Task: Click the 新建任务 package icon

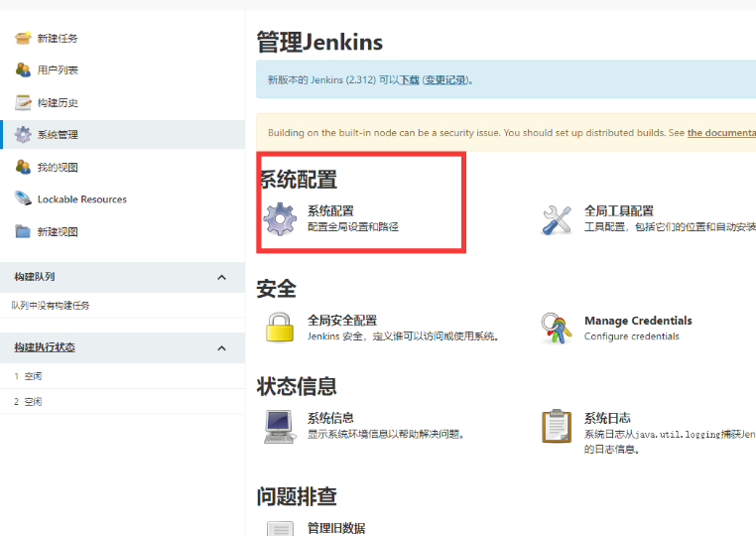Action: click(23, 38)
